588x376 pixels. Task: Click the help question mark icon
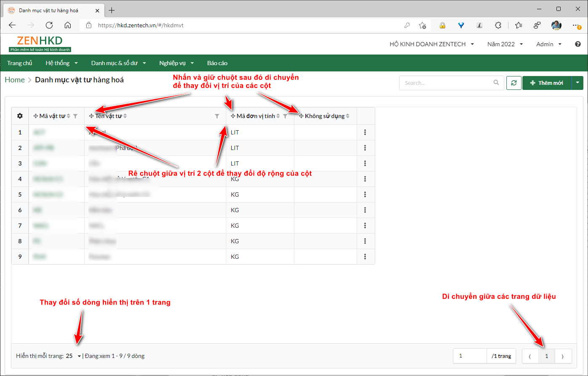click(578, 44)
